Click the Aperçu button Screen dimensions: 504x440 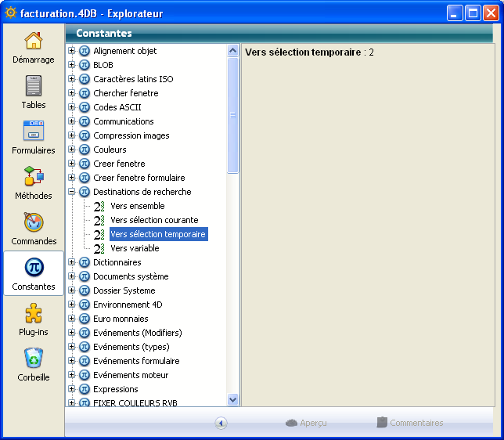pos(306,423)
